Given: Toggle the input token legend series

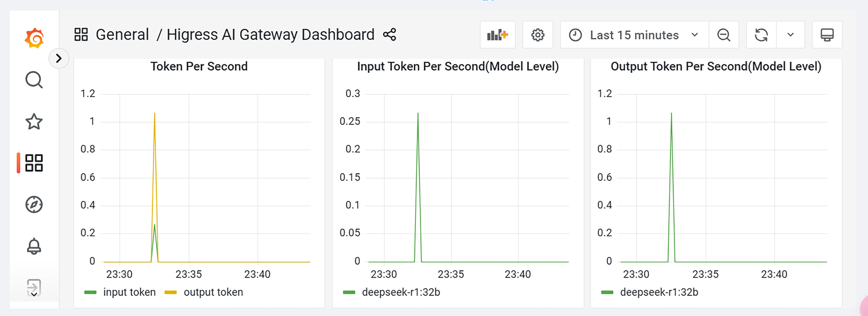Looking at the screenshot, I should tap(129, 292).
